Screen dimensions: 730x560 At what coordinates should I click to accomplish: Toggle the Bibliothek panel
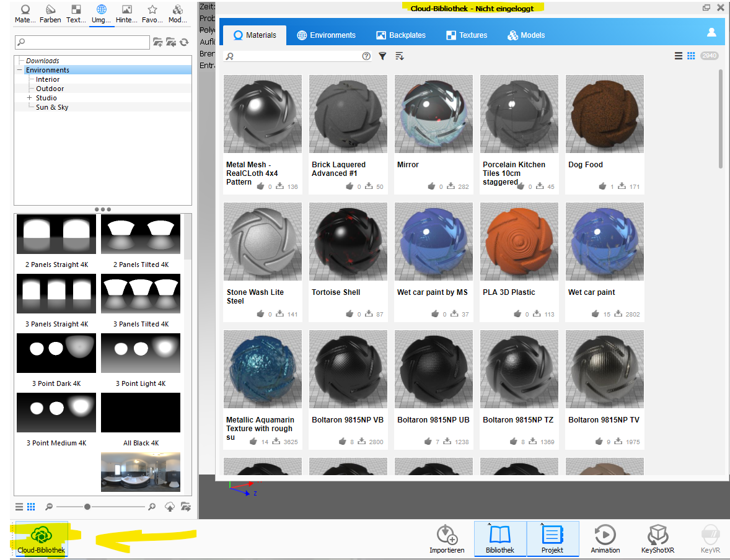coord(500,539)
